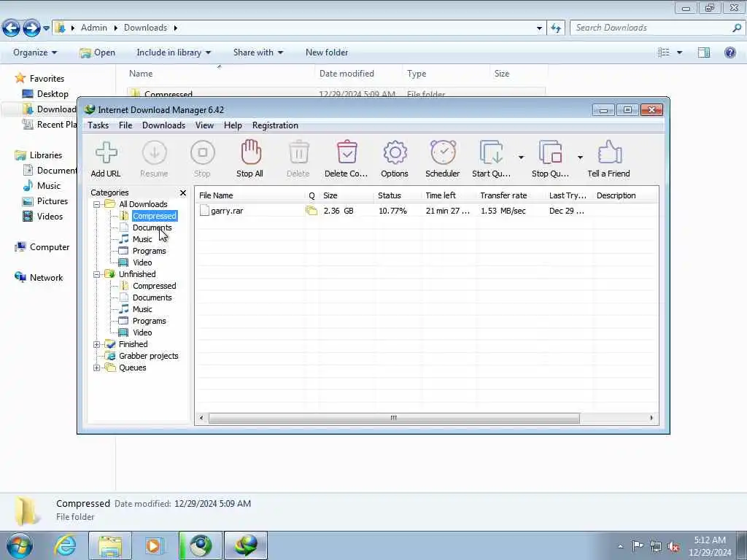This screenshot has height=560, width=747.
Task: Click the Start Queue icon
Action: 491,159
